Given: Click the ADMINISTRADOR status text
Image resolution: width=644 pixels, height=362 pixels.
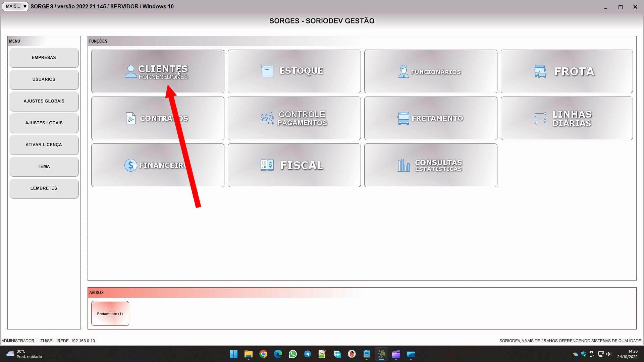Looking at the screenshot, I should point(18,341).
